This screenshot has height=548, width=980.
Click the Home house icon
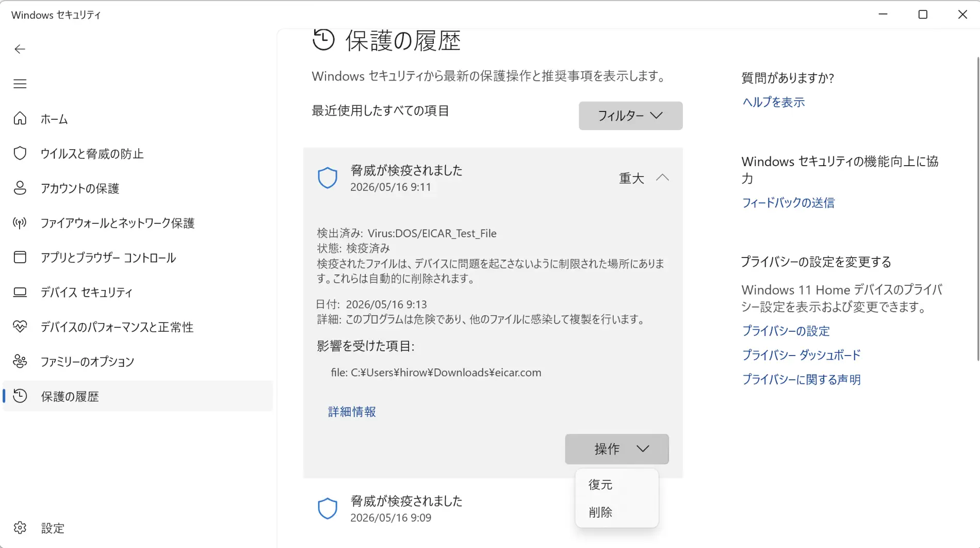click(x=20, y=119)
